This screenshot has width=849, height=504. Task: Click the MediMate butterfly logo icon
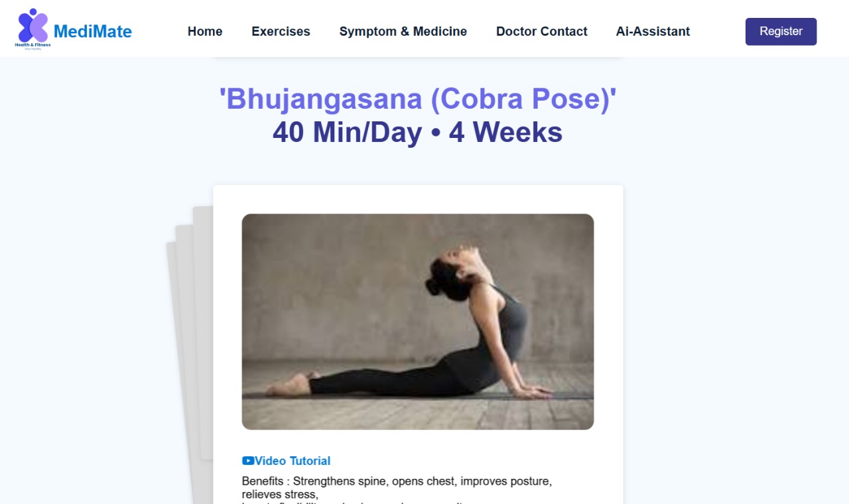[x=33, y=25]
